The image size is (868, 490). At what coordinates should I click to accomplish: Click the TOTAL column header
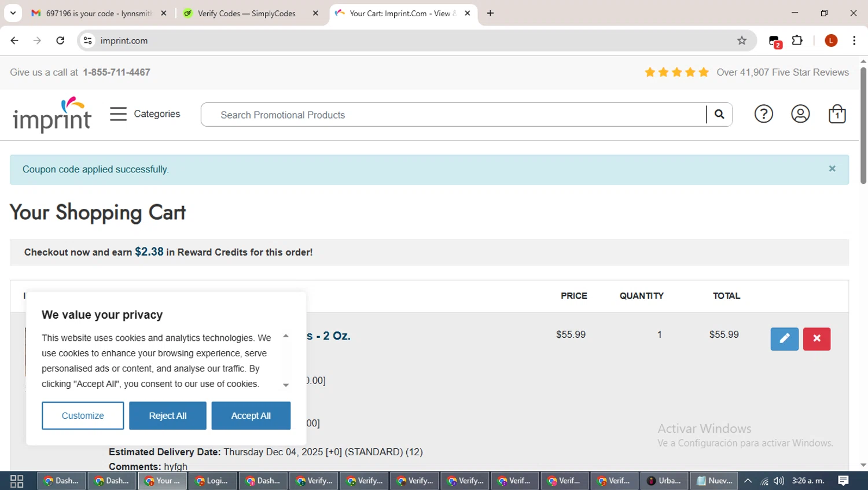[726, 296]
